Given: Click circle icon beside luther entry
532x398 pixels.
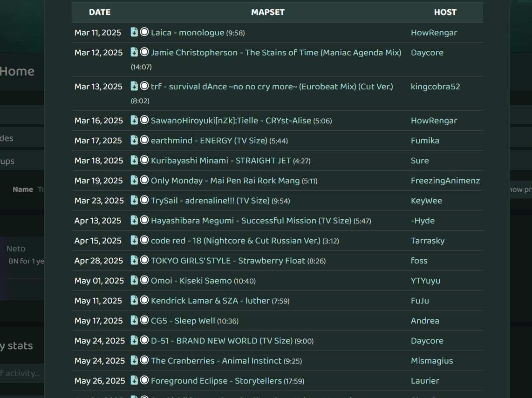Looking at the screenshot, I should [144, 300].
